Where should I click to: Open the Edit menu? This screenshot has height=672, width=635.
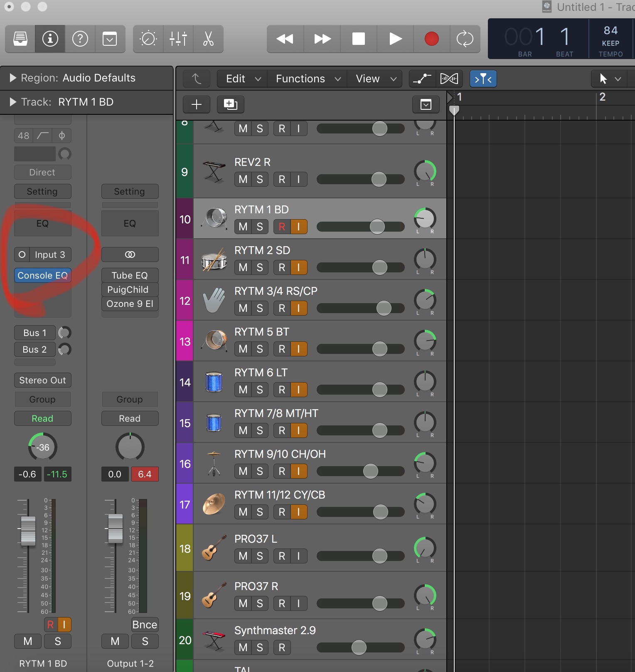pos(243,79)
